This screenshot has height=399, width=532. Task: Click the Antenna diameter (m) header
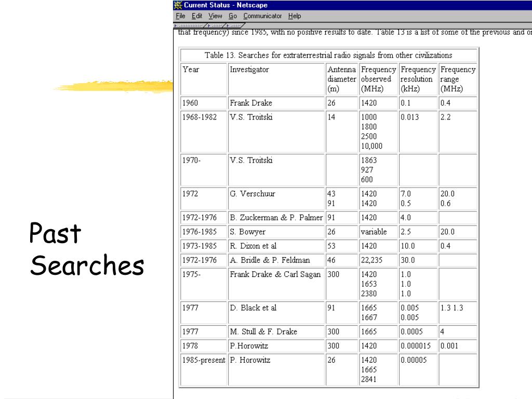click(342, 79)
